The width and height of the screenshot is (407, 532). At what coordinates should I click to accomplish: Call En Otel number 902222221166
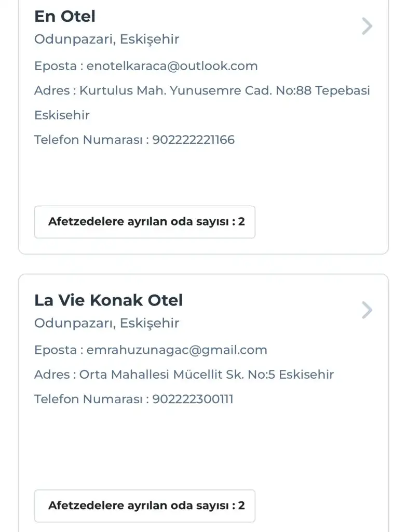[x=193, y=140]
